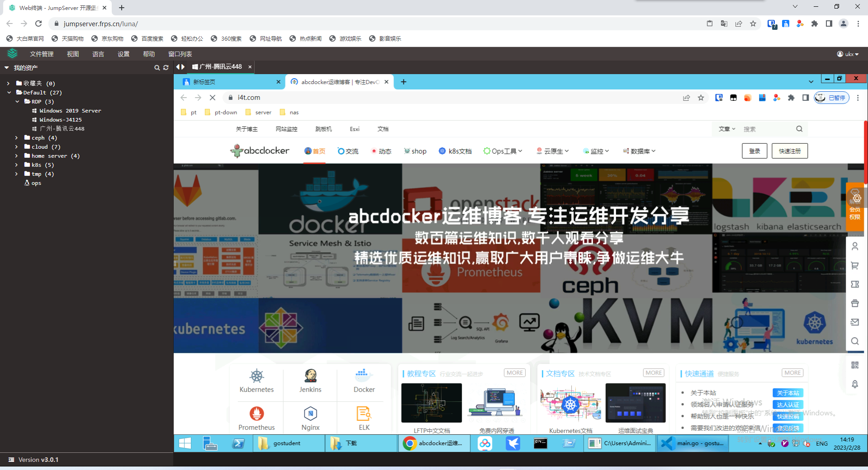868x470 pixels.
Task: Open the shopping cart icon on site sidebar
Action: (855, 265)
